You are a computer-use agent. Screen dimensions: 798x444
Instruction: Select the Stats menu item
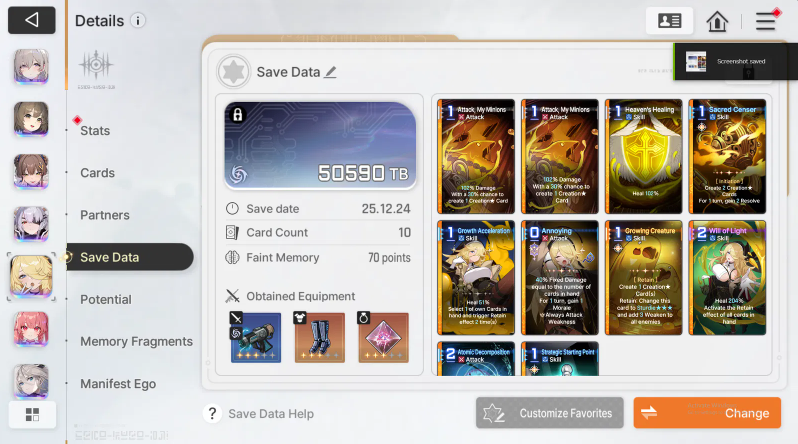click(95, 131)
